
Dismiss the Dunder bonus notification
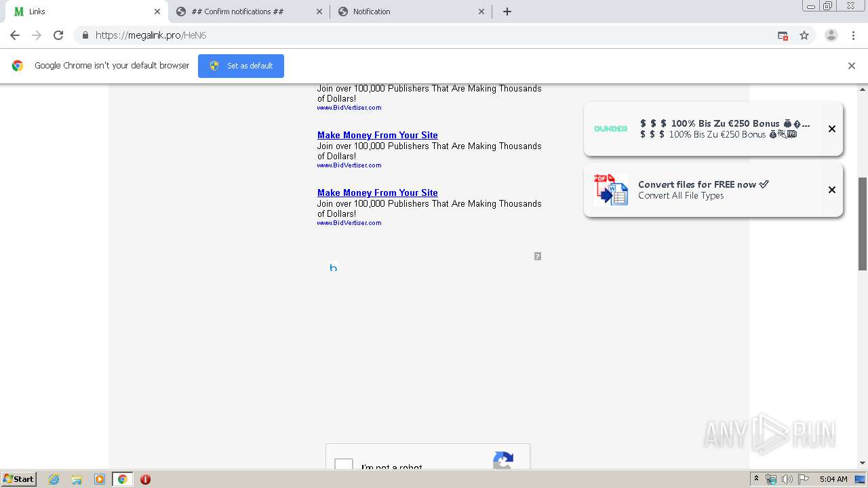832,129
